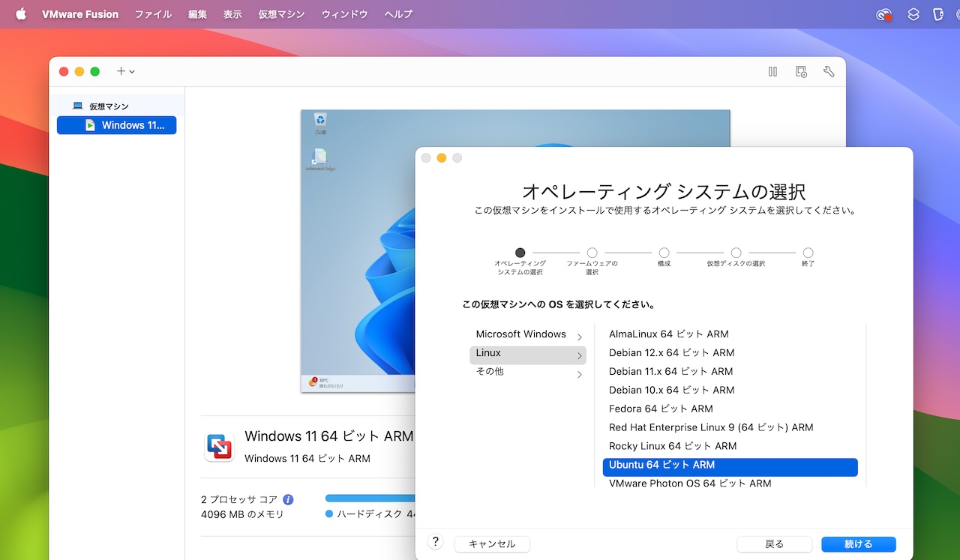Click the 仮想マシン library header

coord(109,106)
